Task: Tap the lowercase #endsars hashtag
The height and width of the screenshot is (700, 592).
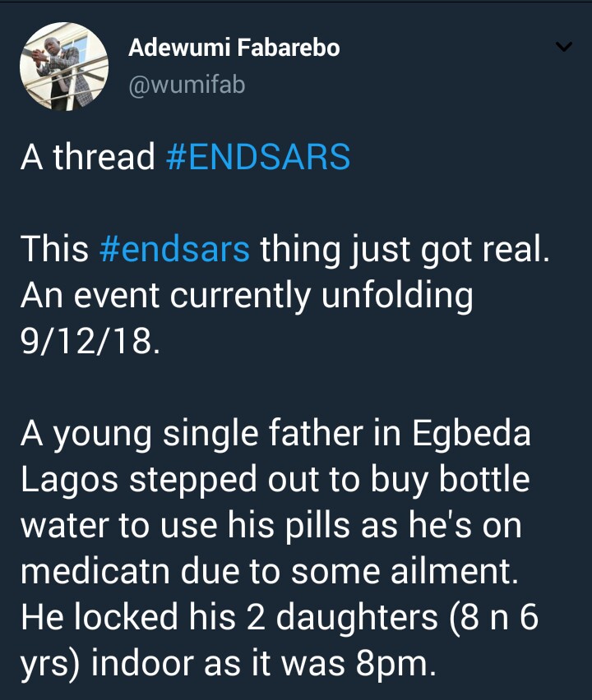Action: click(173, 248)
